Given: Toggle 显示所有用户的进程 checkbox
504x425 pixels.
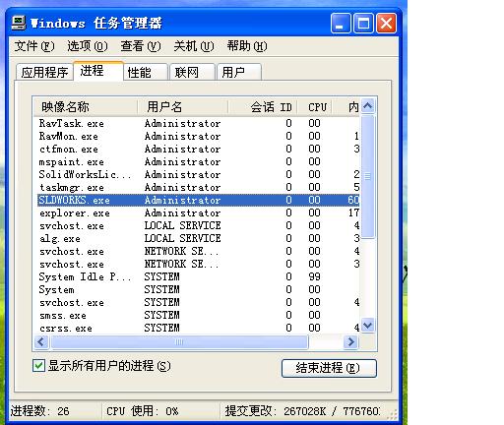Looking at the screenshot, I should point(38,365).
